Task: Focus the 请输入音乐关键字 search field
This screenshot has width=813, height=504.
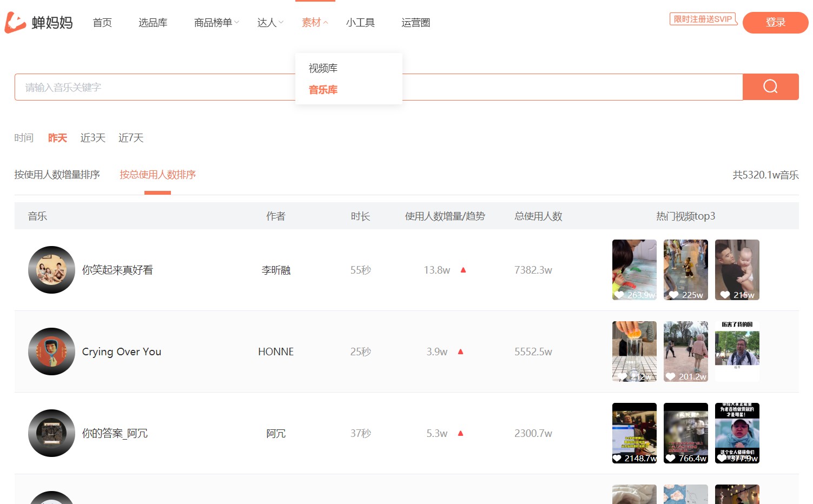Action: [379, 87]
